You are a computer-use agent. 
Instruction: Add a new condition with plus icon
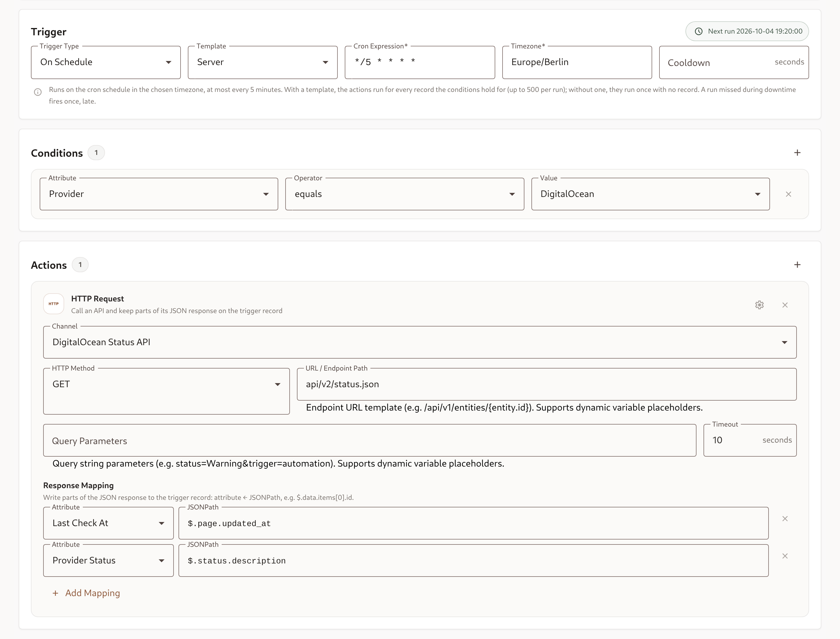797,153
